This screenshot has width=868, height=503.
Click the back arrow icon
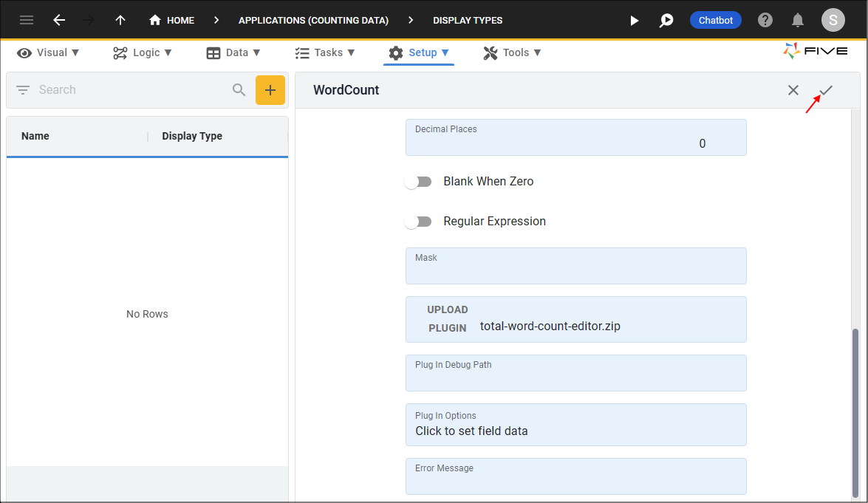[x=59, y=20]
